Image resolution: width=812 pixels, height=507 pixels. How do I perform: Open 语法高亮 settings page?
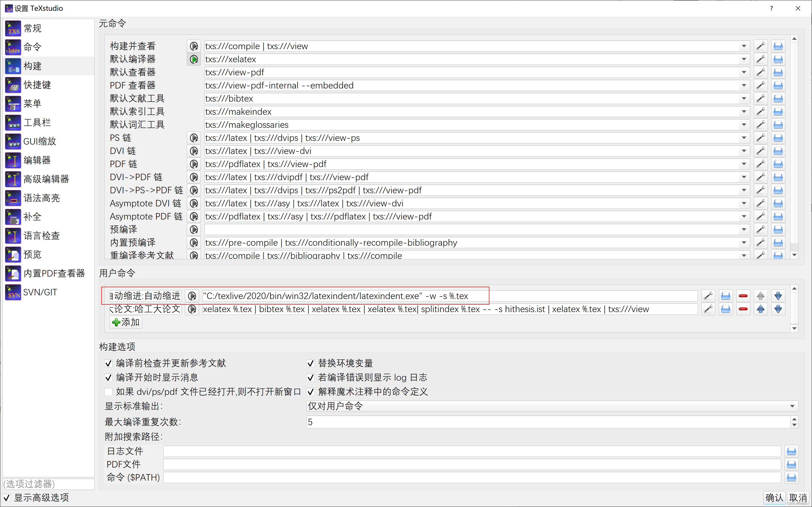tap(41, 198)
